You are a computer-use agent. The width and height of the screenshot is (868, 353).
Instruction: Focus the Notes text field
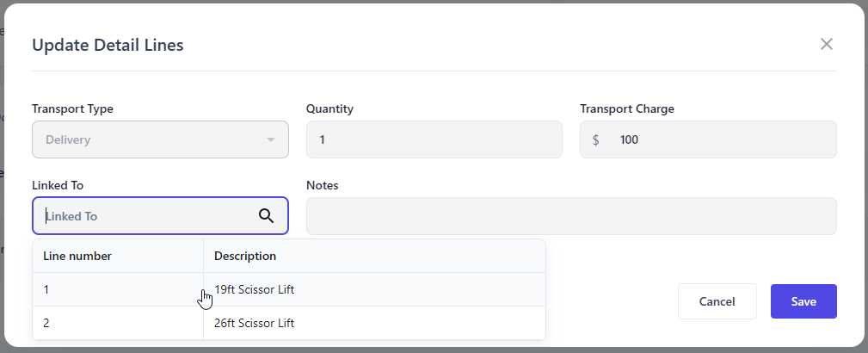click(571, 216)
